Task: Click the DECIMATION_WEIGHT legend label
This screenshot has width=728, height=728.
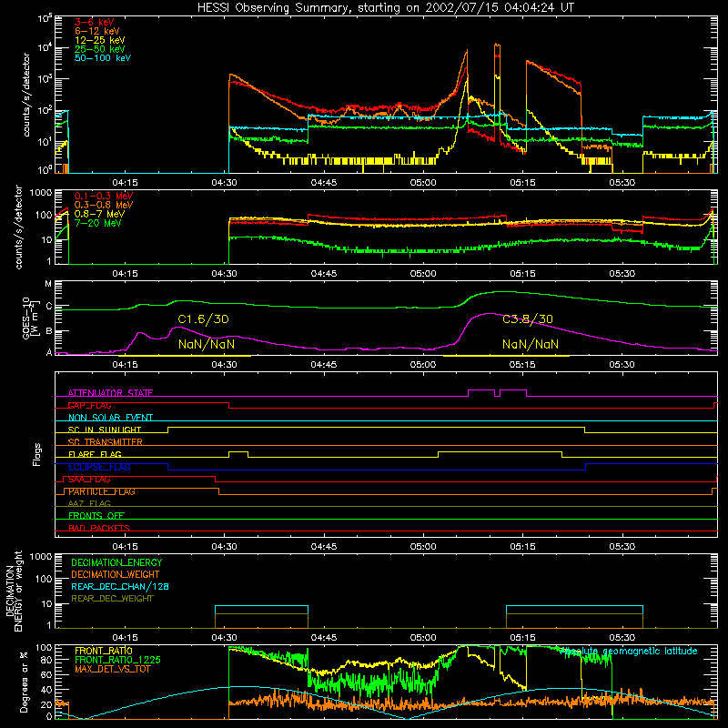Action: pos(116,575)
